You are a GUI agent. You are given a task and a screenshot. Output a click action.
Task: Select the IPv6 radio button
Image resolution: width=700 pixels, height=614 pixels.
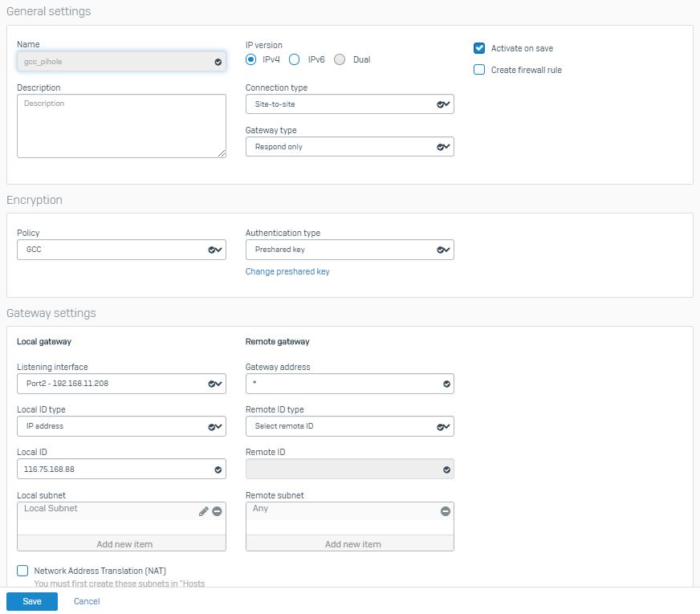294,59
